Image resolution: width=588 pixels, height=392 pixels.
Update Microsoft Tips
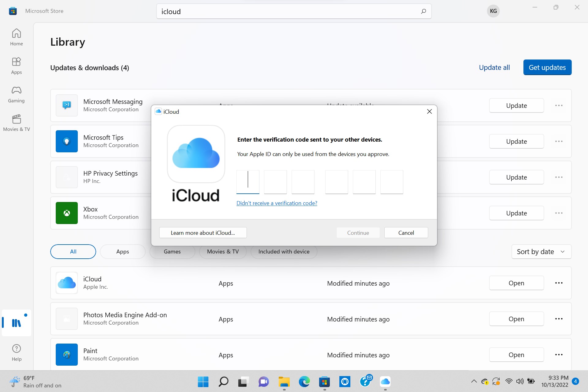tap(516, 141)
